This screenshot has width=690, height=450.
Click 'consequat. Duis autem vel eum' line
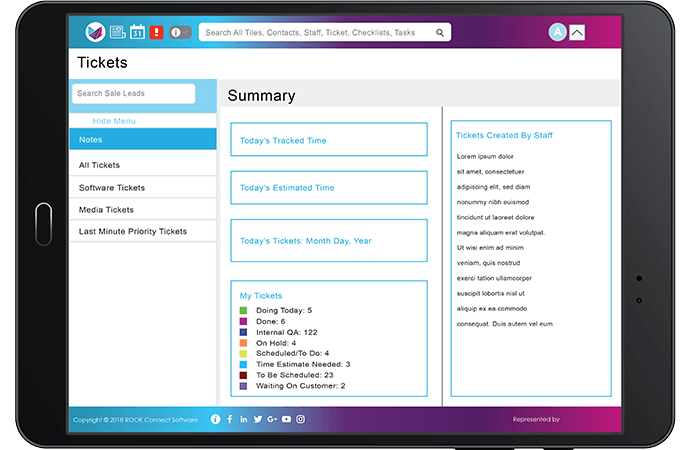click(505, 324)
